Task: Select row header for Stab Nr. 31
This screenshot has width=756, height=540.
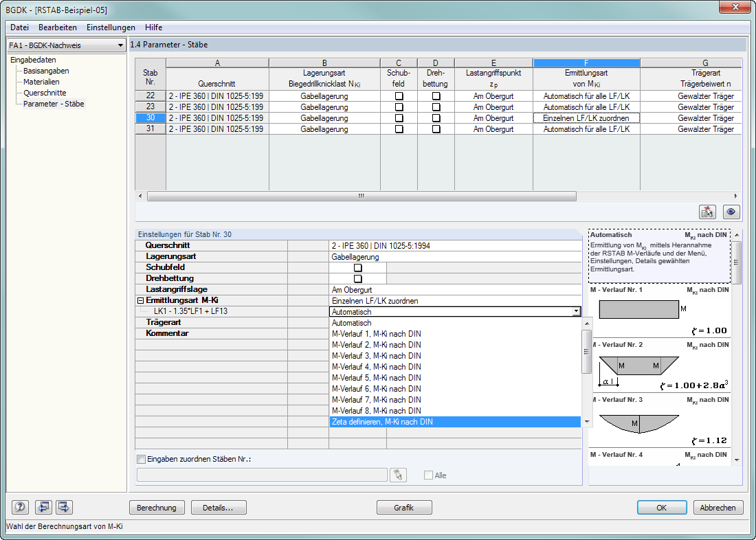Action: click(151, 129)
